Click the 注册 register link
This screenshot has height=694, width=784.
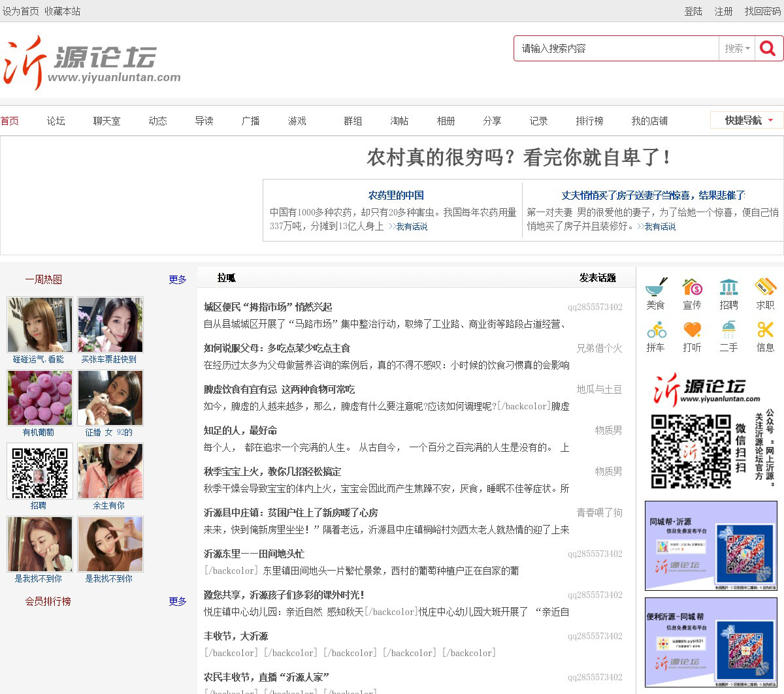723,11
